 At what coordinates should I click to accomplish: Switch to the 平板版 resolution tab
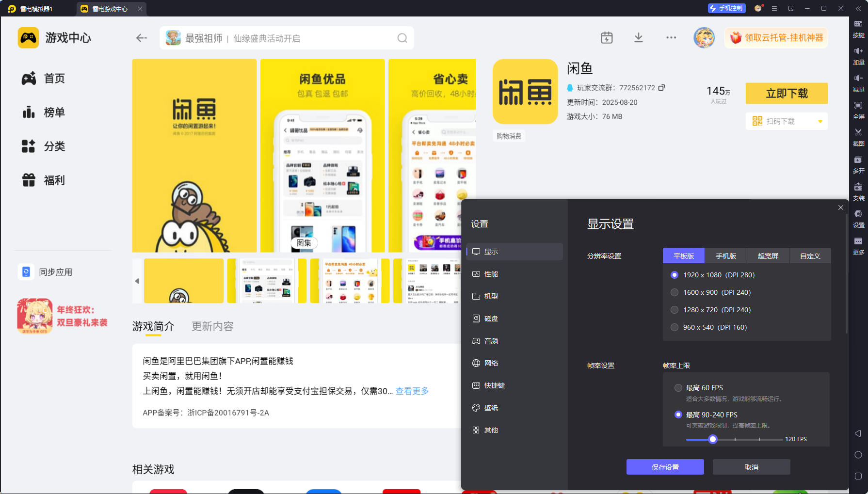(x=684, y=256)
